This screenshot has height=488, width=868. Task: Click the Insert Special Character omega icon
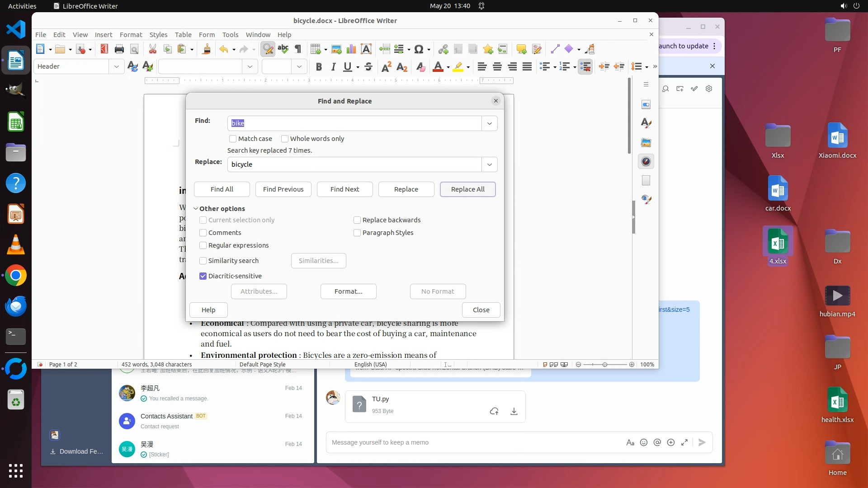[x=419, y=49]
